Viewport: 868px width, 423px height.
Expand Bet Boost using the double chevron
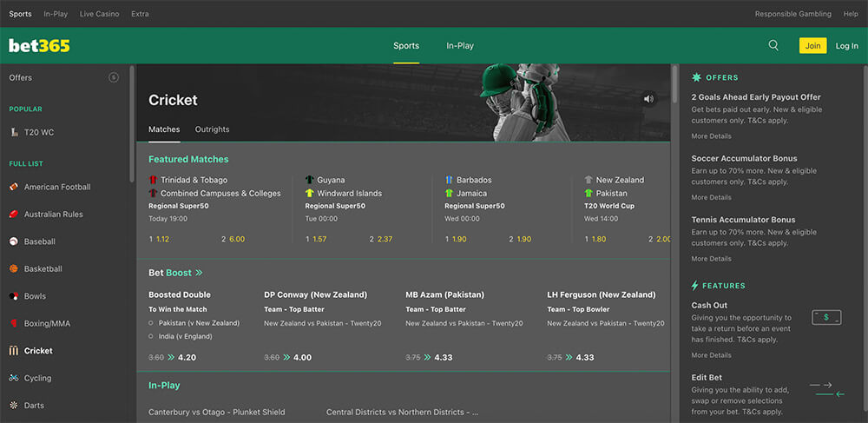coord(200,273)
